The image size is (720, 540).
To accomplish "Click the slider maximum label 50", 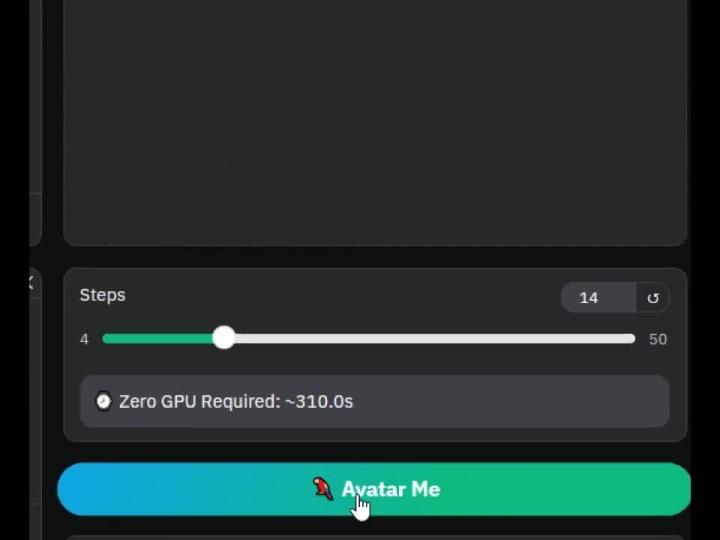I will point(658,339).
